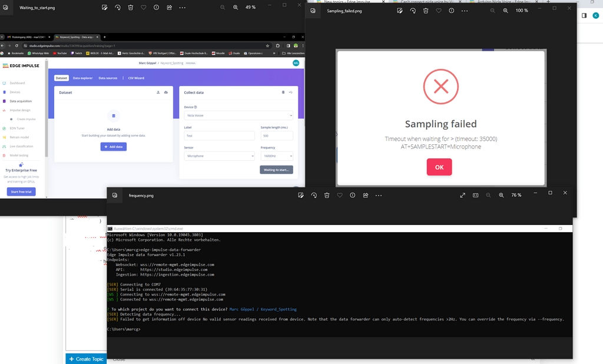Viewport: 603px width, 364px height.
Task: Zoom in on Sampling_failed.png
Action: coord(505,11)
